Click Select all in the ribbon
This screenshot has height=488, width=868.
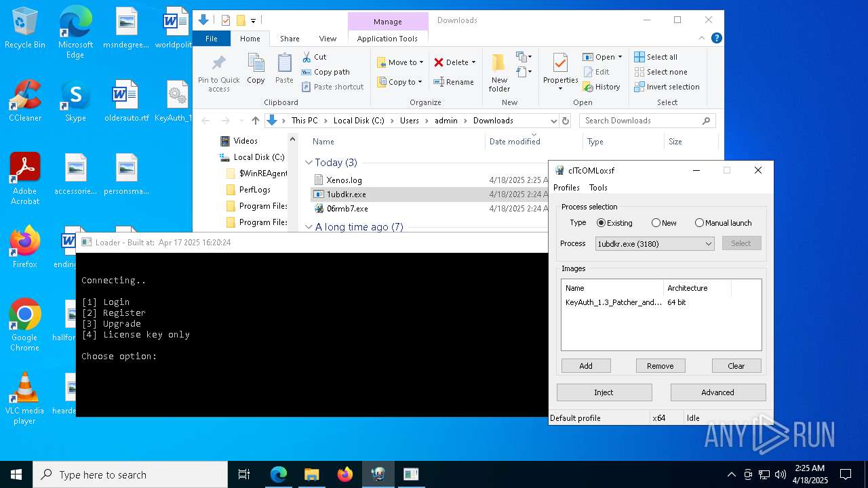(x=656, y=57)
